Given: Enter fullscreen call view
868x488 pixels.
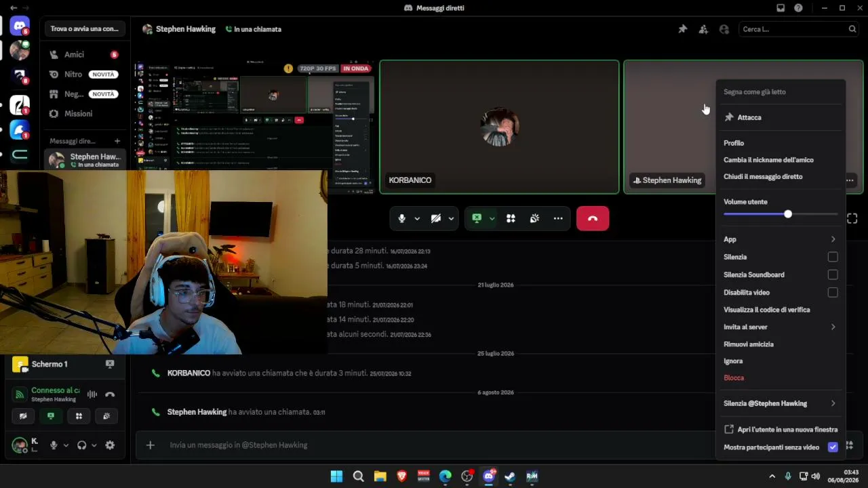Looking at the screenshot, I should 852,218.
